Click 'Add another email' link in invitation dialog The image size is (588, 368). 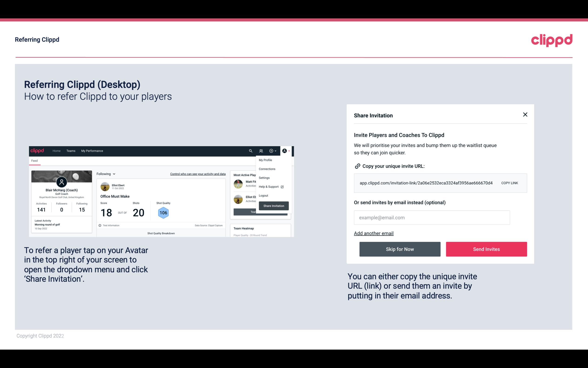tap(374, 233)
